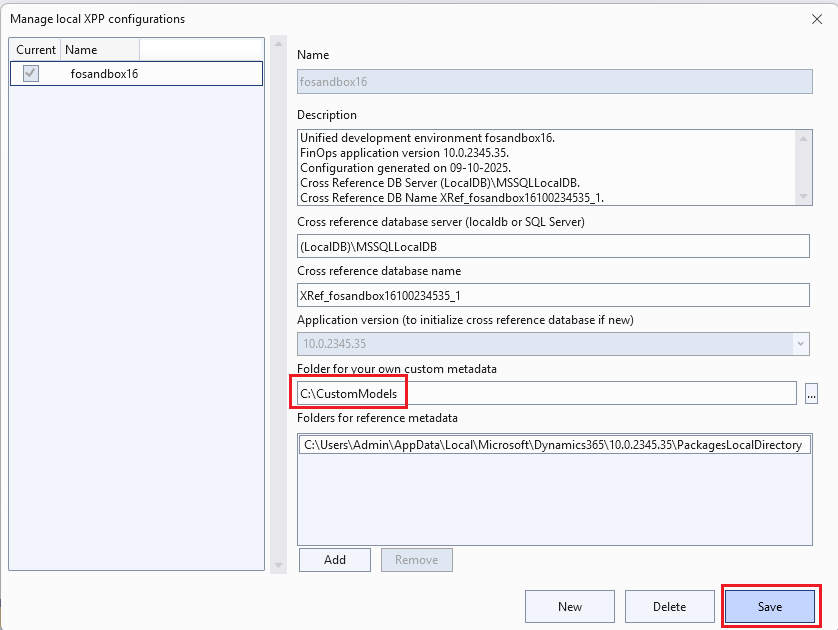Viewport: 838px width, 630px height.
Task: Click in the Description text box
Action: click(x=545, y=167)
